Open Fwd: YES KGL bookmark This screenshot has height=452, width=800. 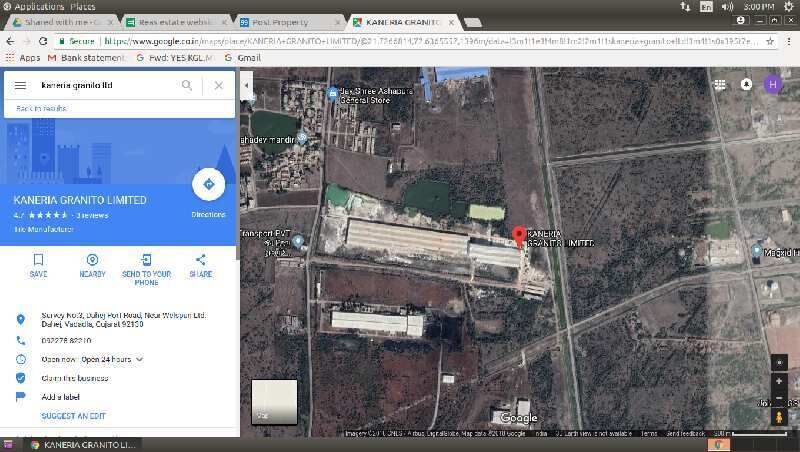[x=174, y=58]
